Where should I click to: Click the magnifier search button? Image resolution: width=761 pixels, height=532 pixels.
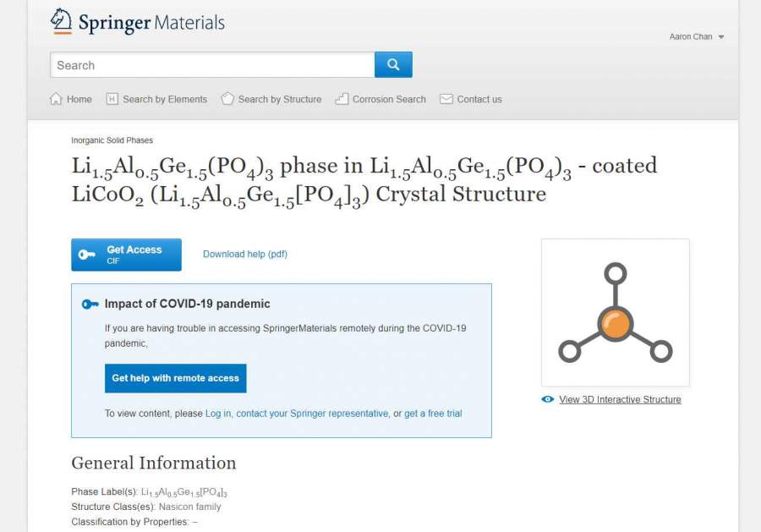coord(393,64)
